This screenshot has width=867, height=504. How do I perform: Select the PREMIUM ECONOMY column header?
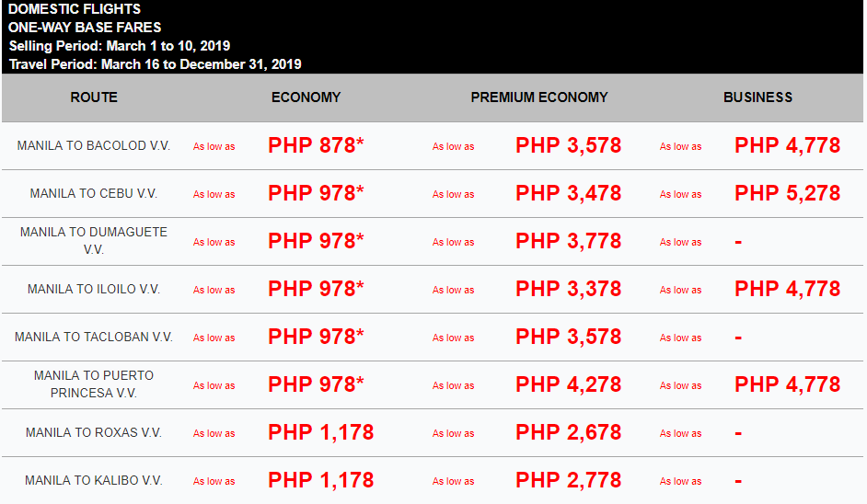click(539, 97)
